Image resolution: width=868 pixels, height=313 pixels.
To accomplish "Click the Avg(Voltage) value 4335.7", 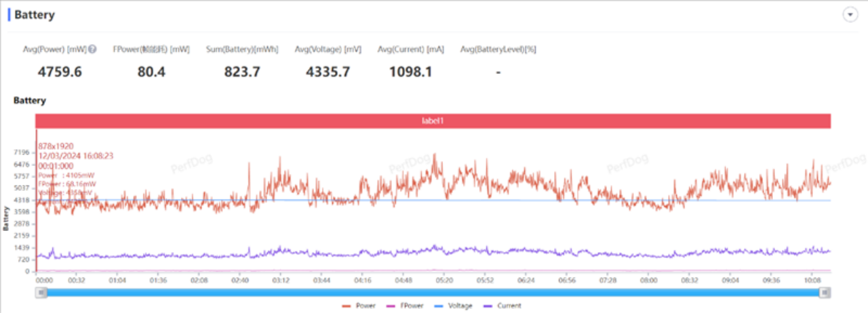I will coord(328,71).
